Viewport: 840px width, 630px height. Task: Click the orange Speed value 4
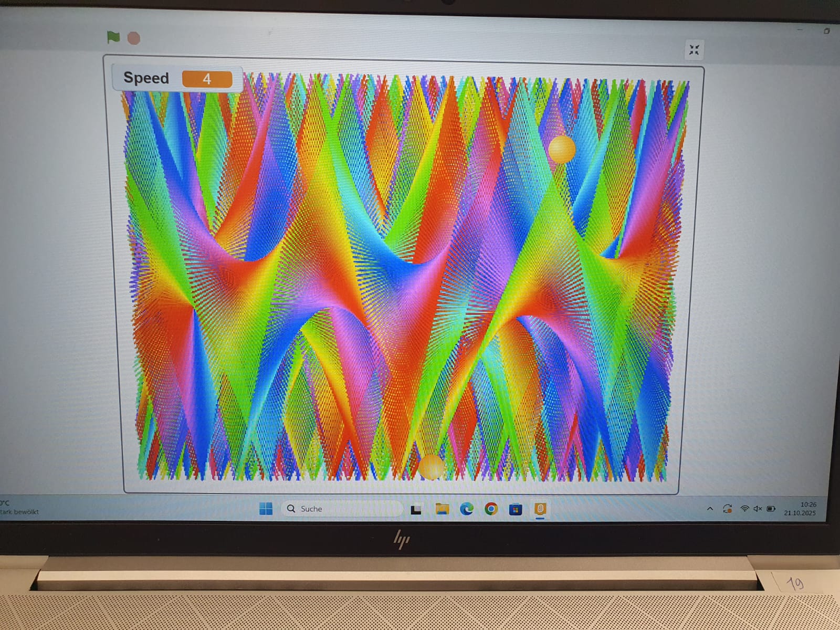pos(207,79)
